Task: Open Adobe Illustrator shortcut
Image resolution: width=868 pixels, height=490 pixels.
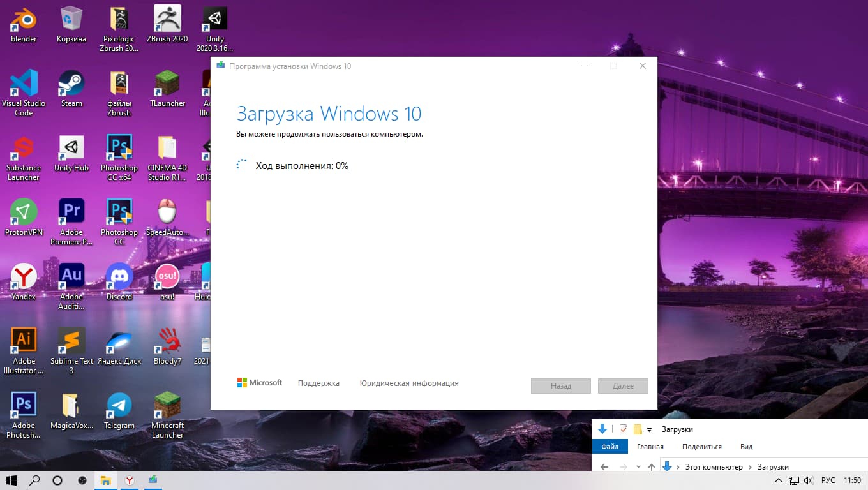Action: coord(24,351)
